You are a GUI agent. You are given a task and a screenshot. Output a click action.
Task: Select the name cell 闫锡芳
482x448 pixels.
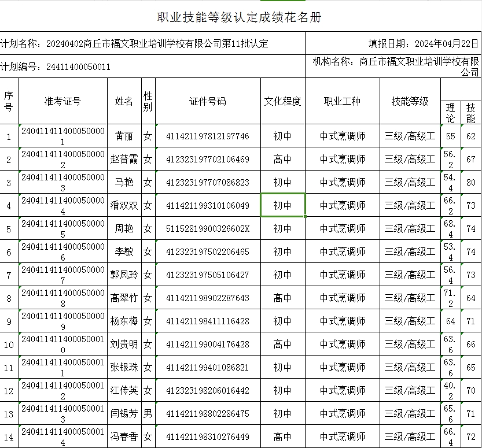124,413
